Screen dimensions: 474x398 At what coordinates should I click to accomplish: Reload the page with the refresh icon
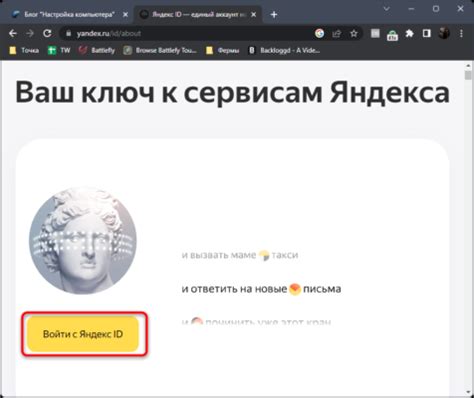pyautogui.click(x=47, y=34)
